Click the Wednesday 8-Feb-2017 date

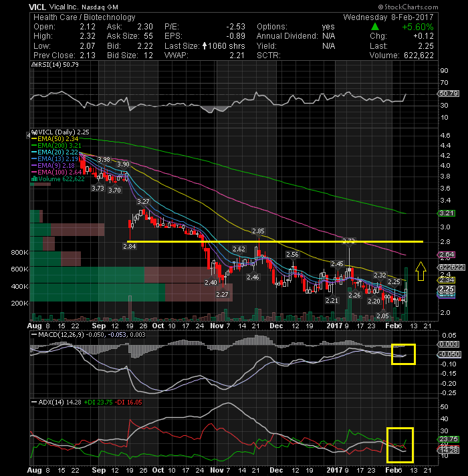388,17
